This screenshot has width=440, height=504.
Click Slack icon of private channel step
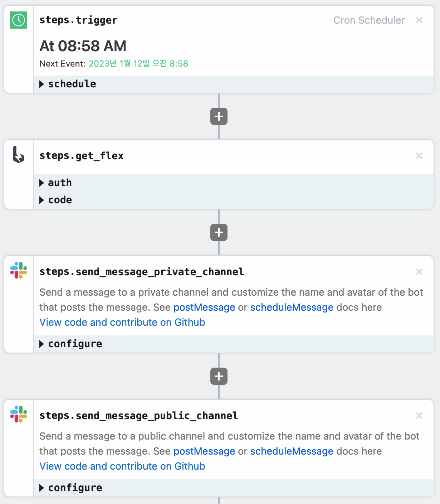point(19,270)
